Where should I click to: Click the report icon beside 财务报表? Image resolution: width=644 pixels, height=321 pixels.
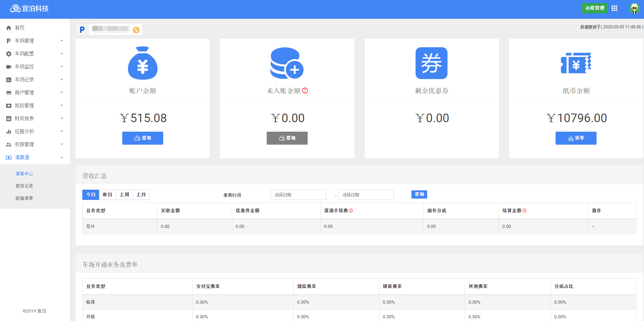coord(9,119)
